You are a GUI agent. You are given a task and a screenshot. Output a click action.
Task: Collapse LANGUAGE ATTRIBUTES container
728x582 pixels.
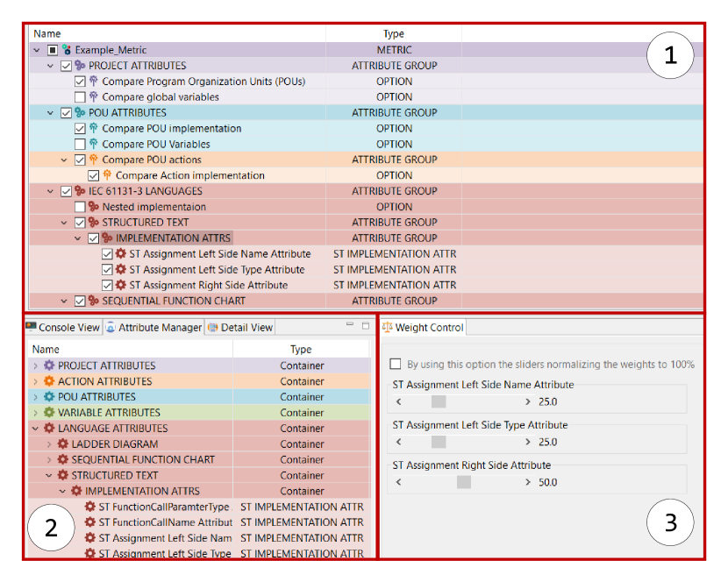(36, 428)
